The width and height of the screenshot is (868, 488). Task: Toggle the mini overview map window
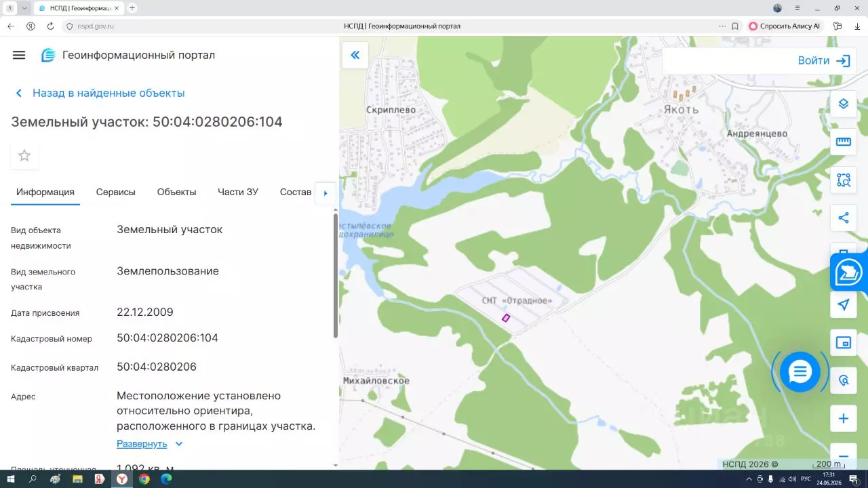pos(844,342)
